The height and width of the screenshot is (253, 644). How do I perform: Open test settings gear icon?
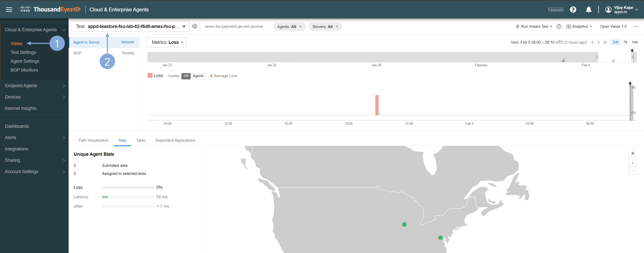click(x=195, y=26)
